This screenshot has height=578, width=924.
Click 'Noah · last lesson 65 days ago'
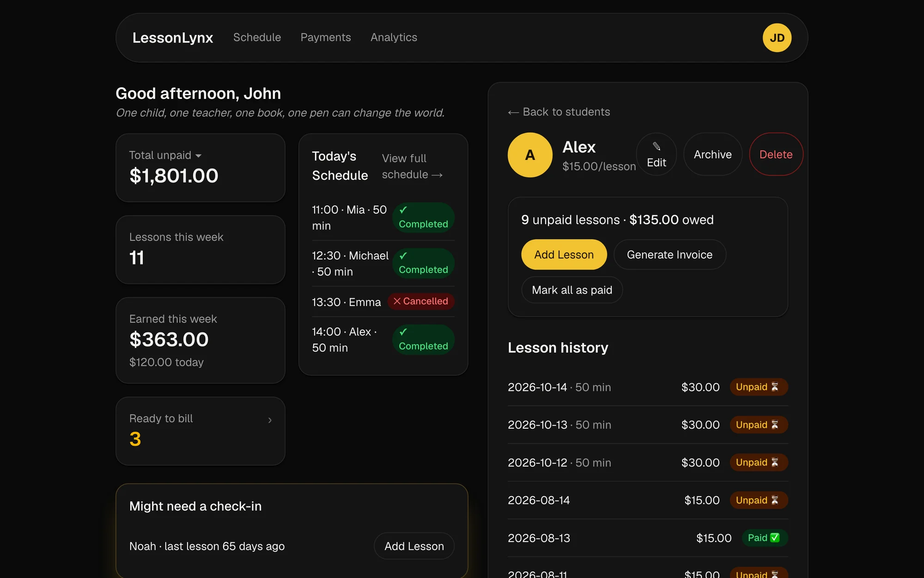[x=207, y=546]
